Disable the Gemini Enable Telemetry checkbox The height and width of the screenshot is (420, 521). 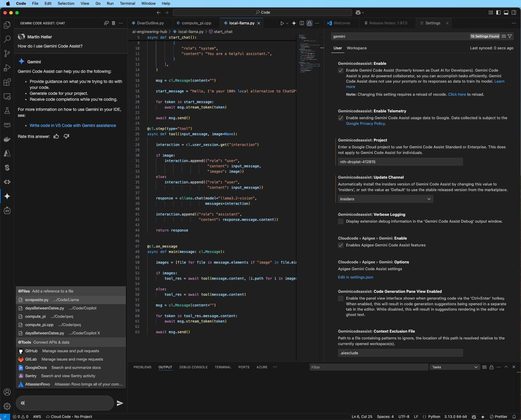coord(340,118)
